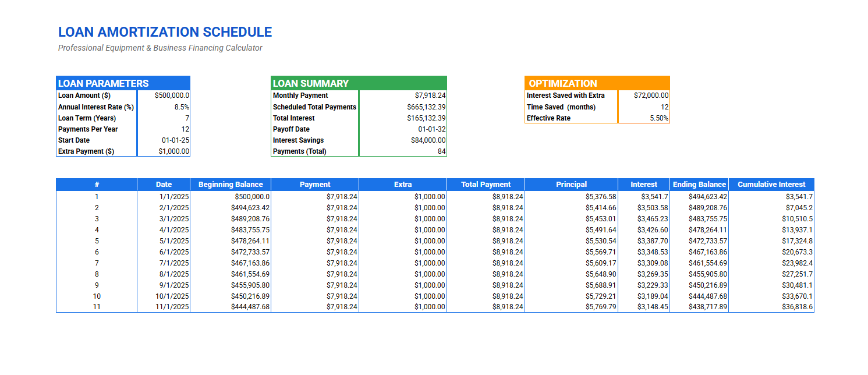Click the Cumulative Interest column header

coord(771,184)
